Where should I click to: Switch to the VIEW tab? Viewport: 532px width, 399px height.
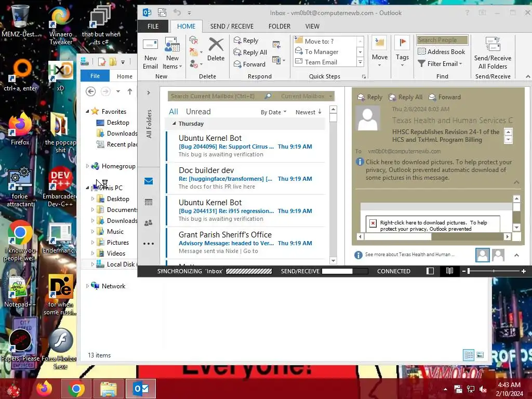[x=312, y=26]
